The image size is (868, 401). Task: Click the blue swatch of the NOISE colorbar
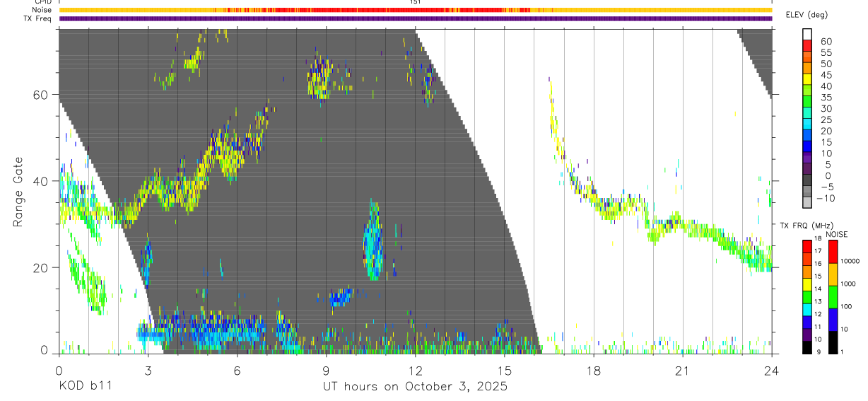[833, 319]
